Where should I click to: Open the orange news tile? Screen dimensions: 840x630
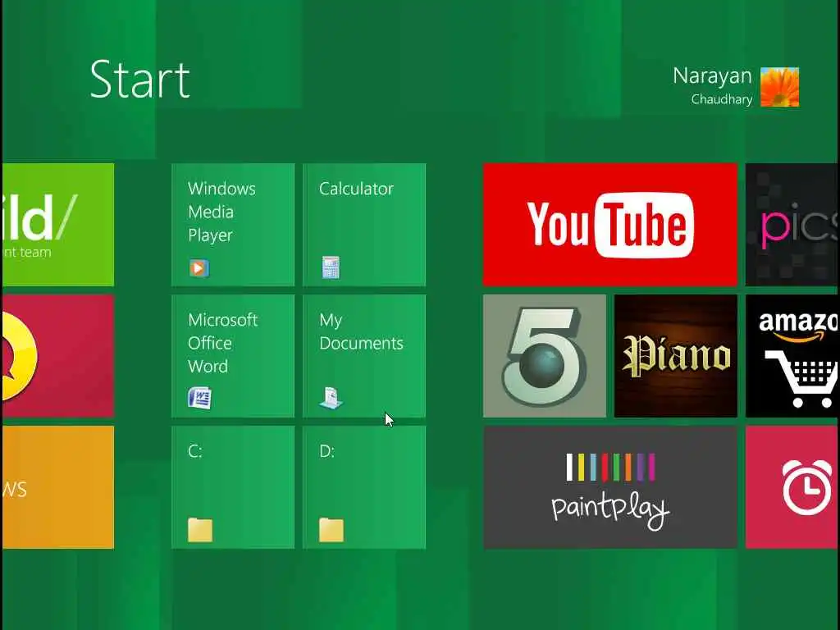pos(58,487)
